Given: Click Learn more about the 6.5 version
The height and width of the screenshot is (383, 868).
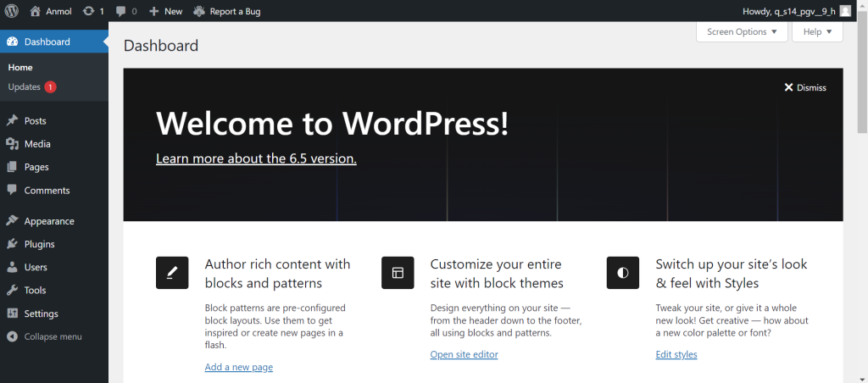Looking at the screenshot, I should tap(256, 158).
